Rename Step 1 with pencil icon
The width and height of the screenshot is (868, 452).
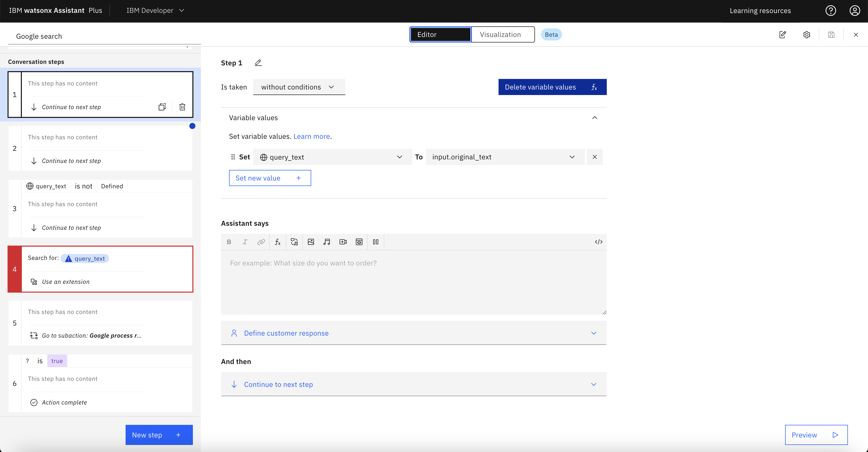(258, 63)
